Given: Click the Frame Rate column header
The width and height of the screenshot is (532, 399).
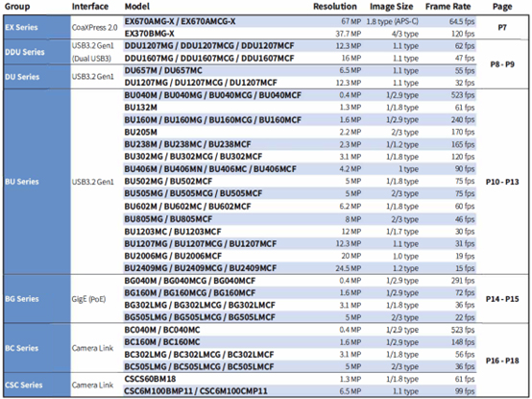Looking at the screenshot, I should pyautogui.click(x=447, y=7).
